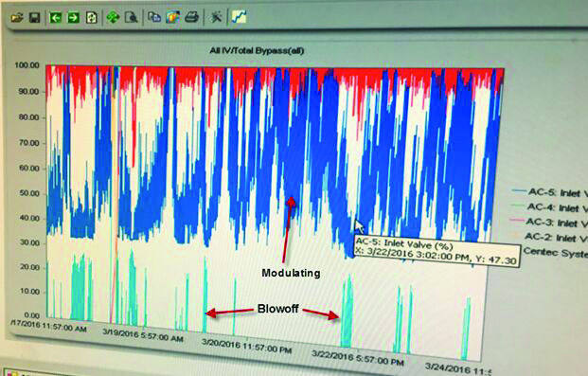Click the line chart trend icon
588x376 pixels.
pyautogui.click(x=239, y=16)
